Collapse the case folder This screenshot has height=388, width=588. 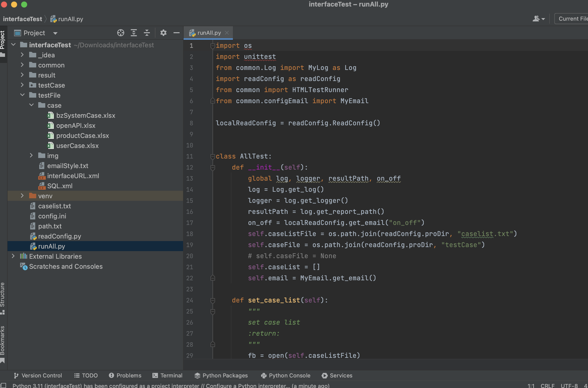click(x=31, y=105)
